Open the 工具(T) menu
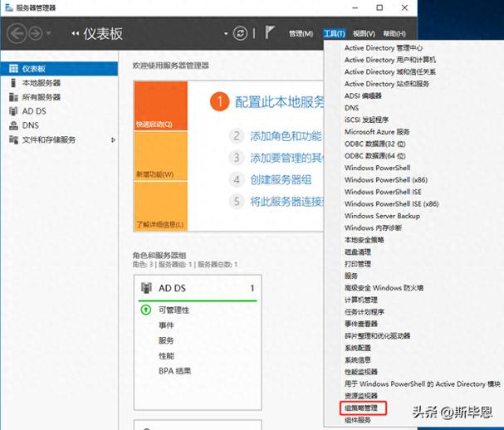504x430 pixels. (x=335, y=33)
